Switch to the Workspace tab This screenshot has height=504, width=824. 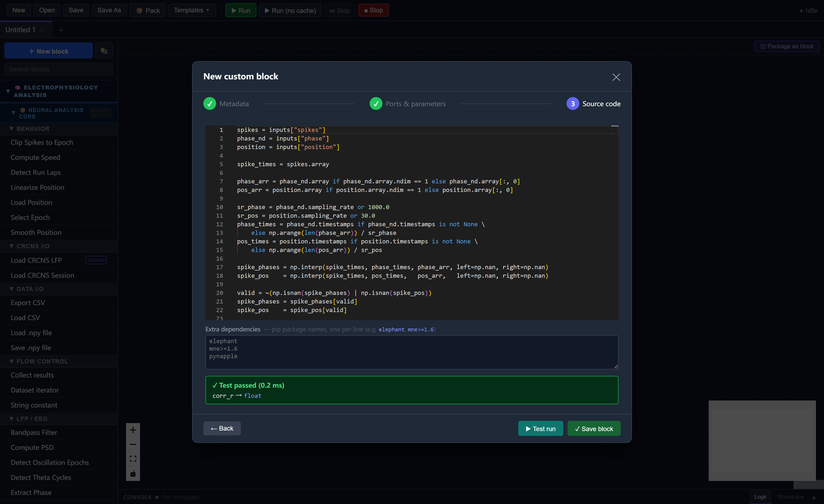pyautogui.click(x=790, y=497)
